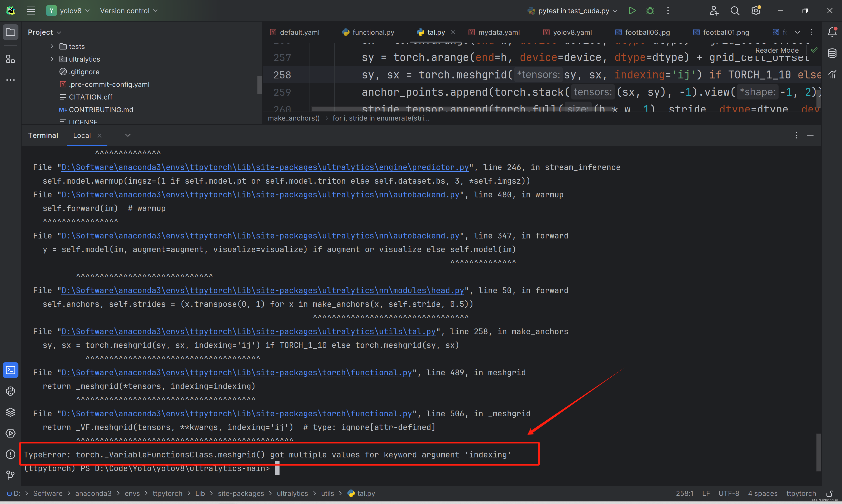Viewport: 842px width, 504px height.
Task: Open editor tabs options menu
Action: coord(811,32)
